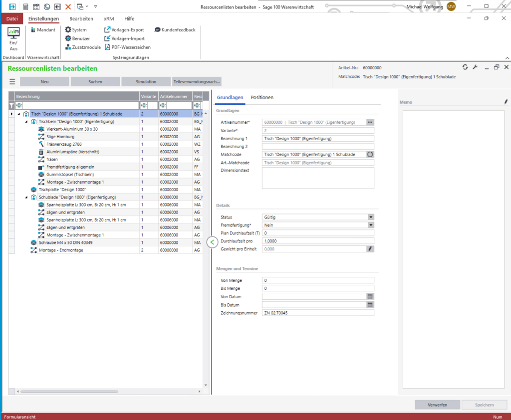Click the green collapse arrow circle

point(212,242)
